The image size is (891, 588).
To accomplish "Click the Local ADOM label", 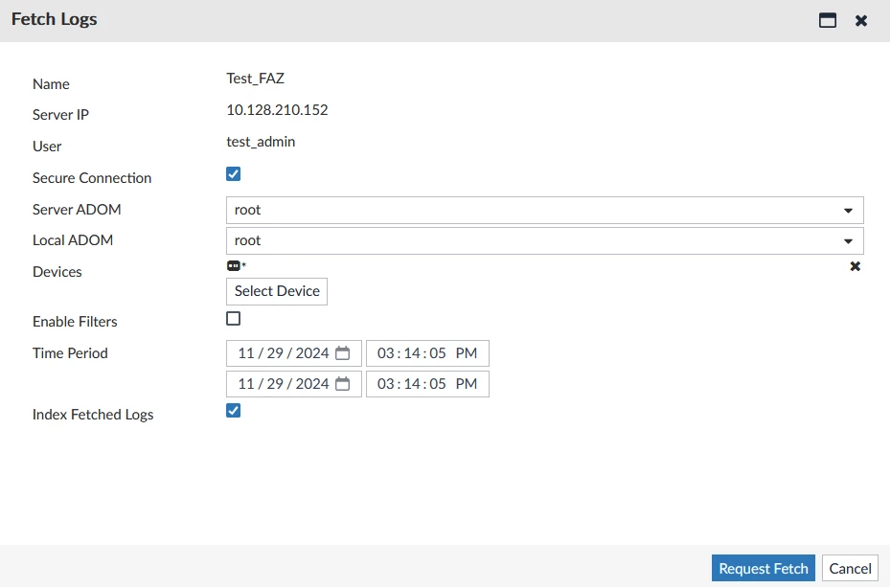I will (x=73, y=240).
